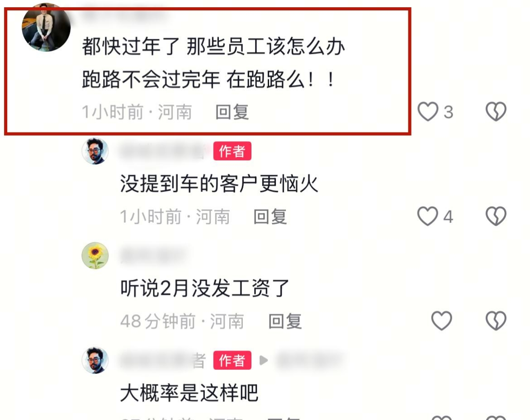Dislike the reply '没提到车的客户更恼火'
Image resolution: width=530 pixels, height=420 pixels.
point(496,216)
